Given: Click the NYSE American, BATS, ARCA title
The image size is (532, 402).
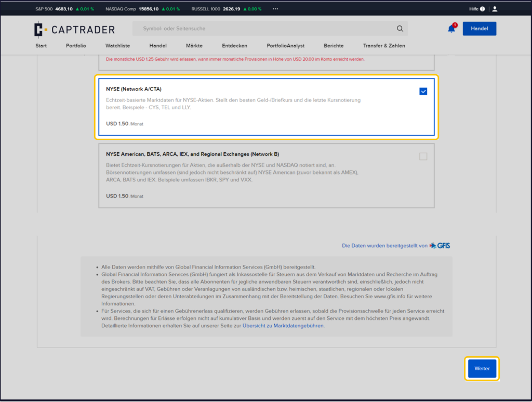Looking at the screenshot, I should tap(192, 154).
